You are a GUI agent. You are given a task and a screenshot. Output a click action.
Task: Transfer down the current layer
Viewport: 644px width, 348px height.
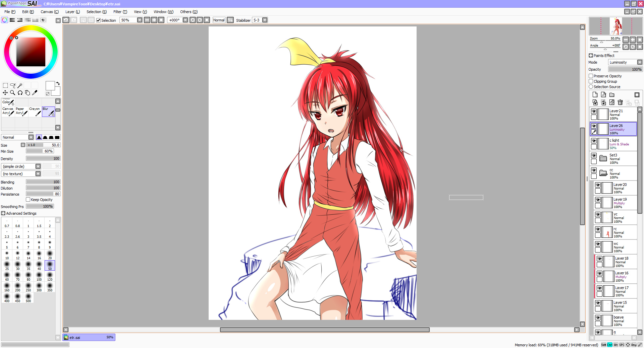tap(595, 102)
